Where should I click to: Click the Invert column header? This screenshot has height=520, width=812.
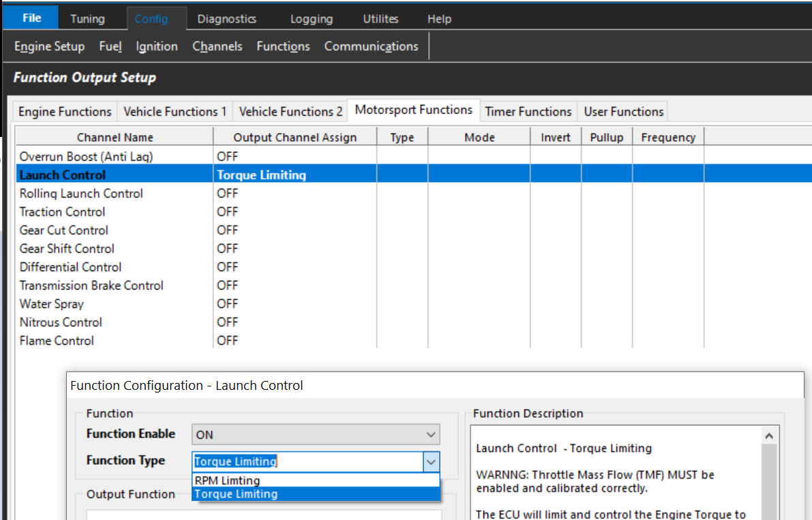pos(556,138)
